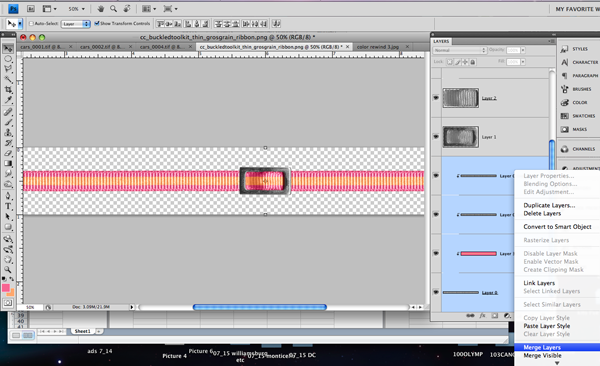
Task: Select the Crop tool in toolbox
Action: tap(8, 90)
